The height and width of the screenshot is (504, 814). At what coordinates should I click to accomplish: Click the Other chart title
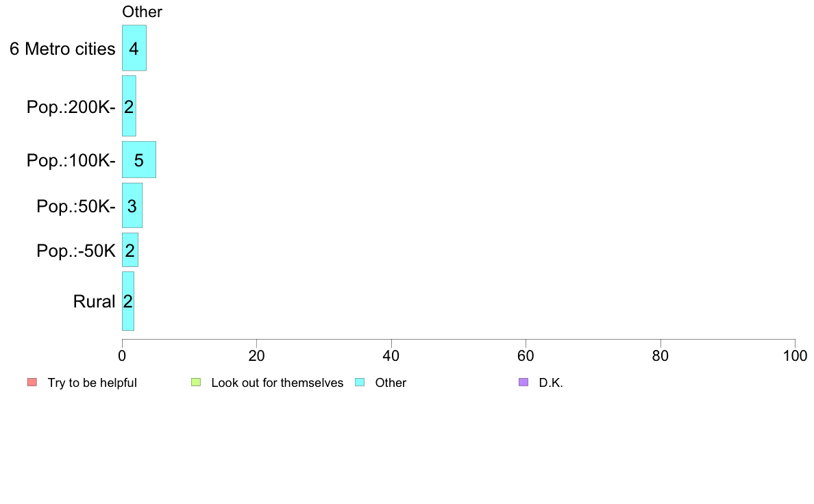[142, 12]
